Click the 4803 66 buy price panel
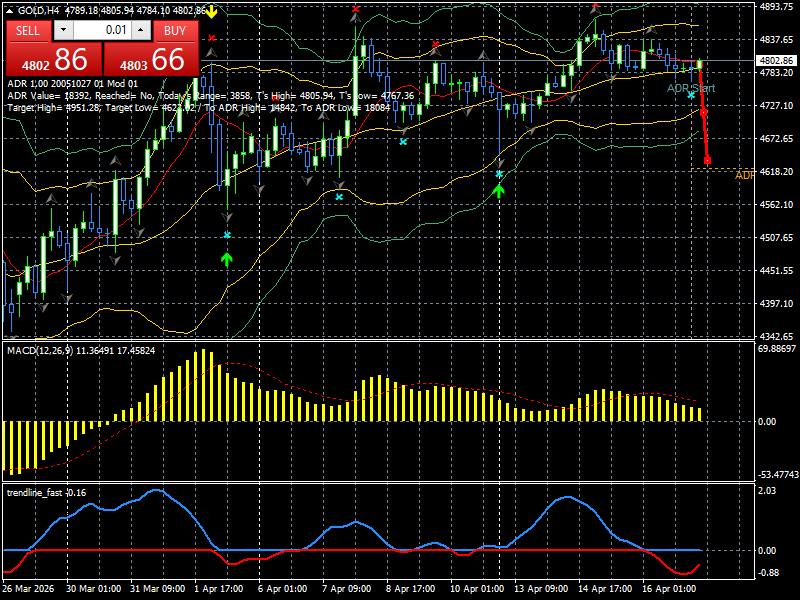The image size is (800, 600). pos(151,59)
